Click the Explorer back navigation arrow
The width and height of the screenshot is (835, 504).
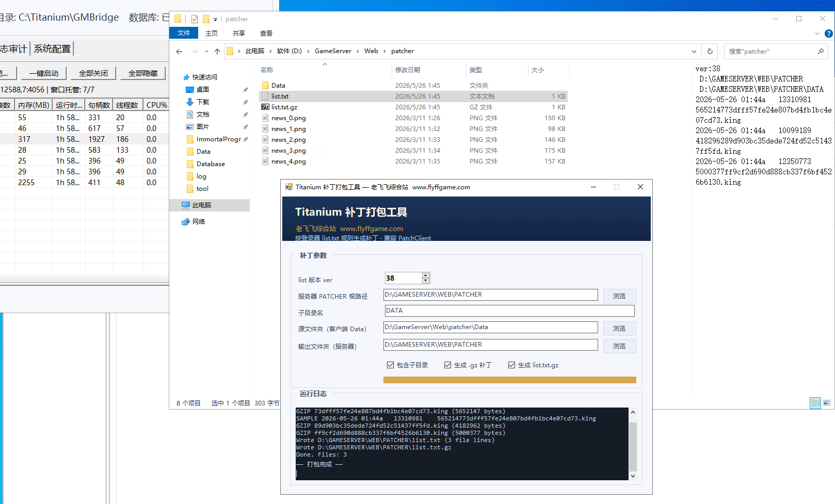click(x=179, y=51)
